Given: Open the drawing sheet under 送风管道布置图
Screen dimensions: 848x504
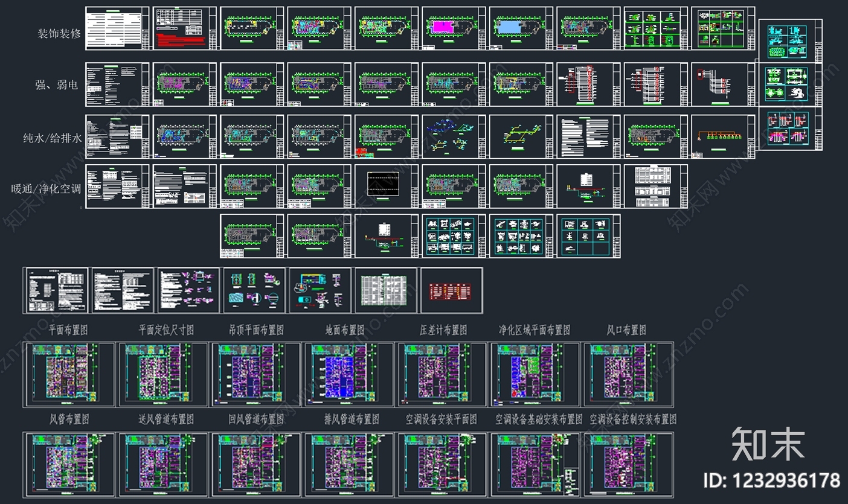Looking at the screenshot, I should (162, 464).
